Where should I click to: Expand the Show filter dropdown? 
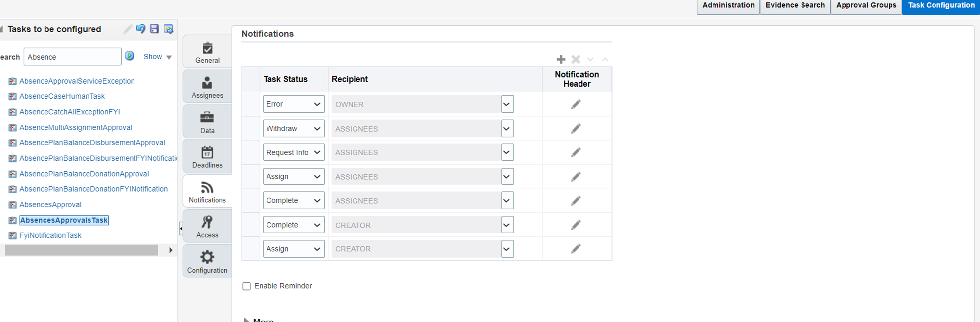[x=156, y=56]
